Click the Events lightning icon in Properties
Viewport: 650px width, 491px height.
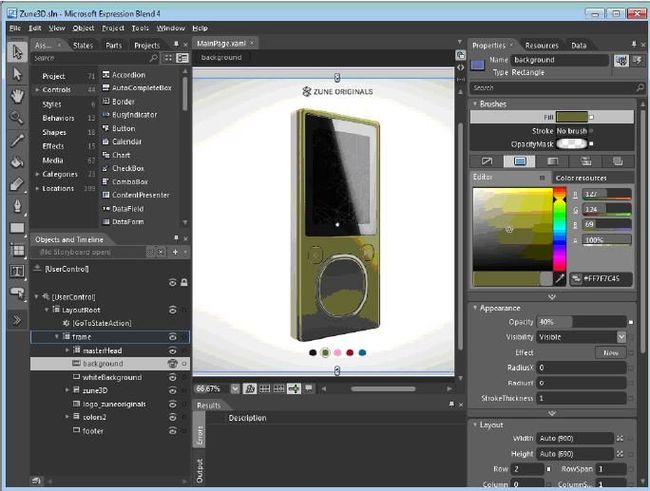[638, 61]
